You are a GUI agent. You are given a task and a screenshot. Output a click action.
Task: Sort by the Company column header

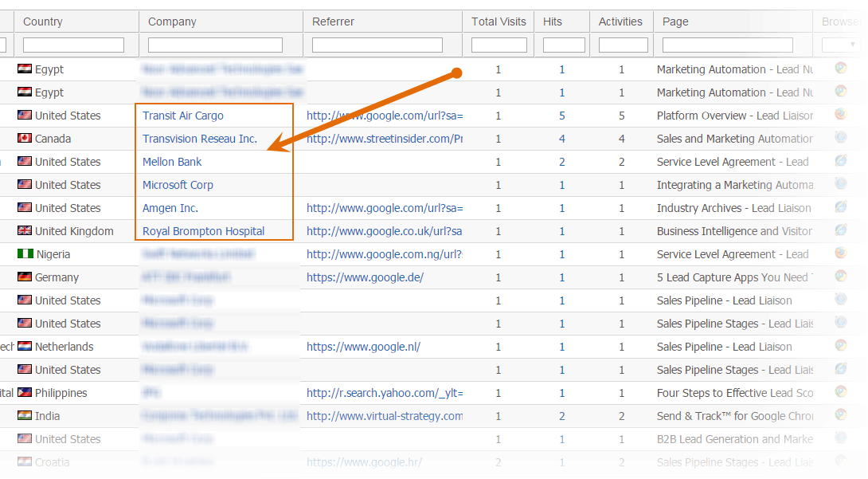(x=172, y=22)
